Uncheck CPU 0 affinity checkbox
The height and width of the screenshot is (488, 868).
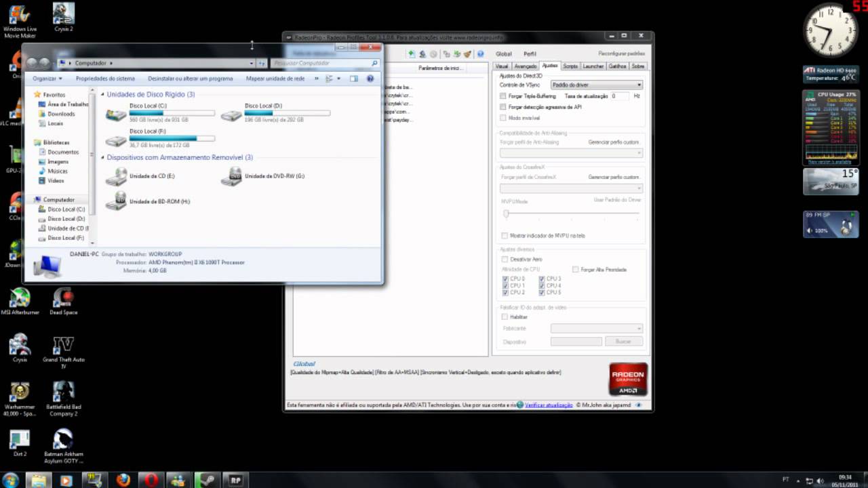pos(505,279)
